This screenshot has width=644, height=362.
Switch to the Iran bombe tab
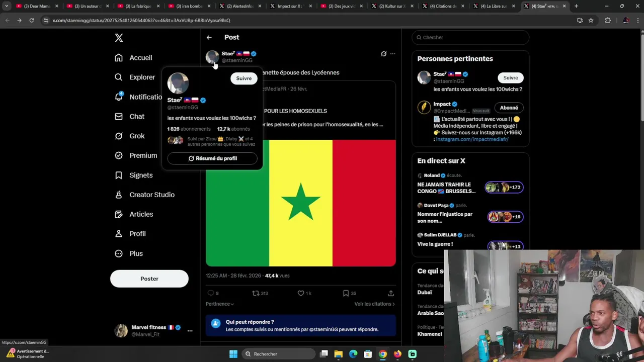coord(190,6)
